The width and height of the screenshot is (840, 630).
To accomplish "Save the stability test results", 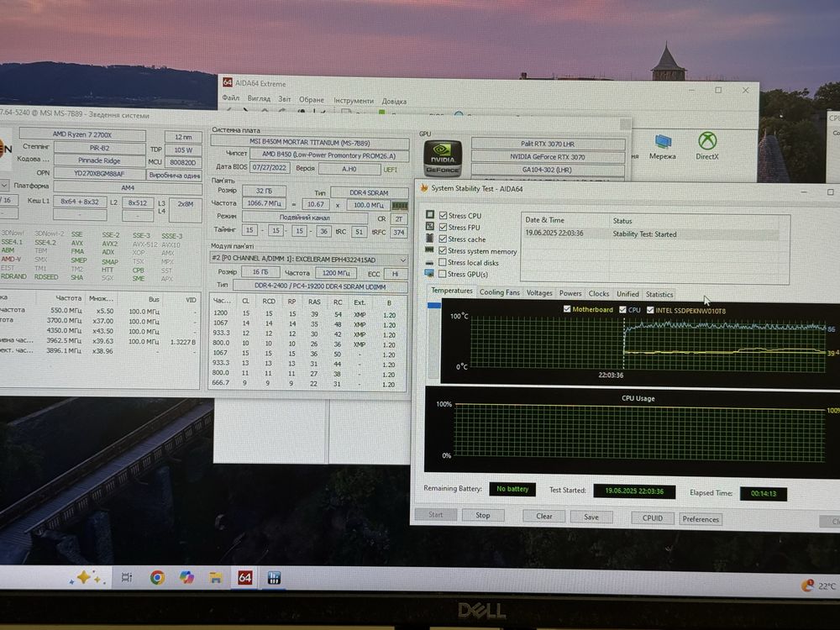I will tap(591, 517).
